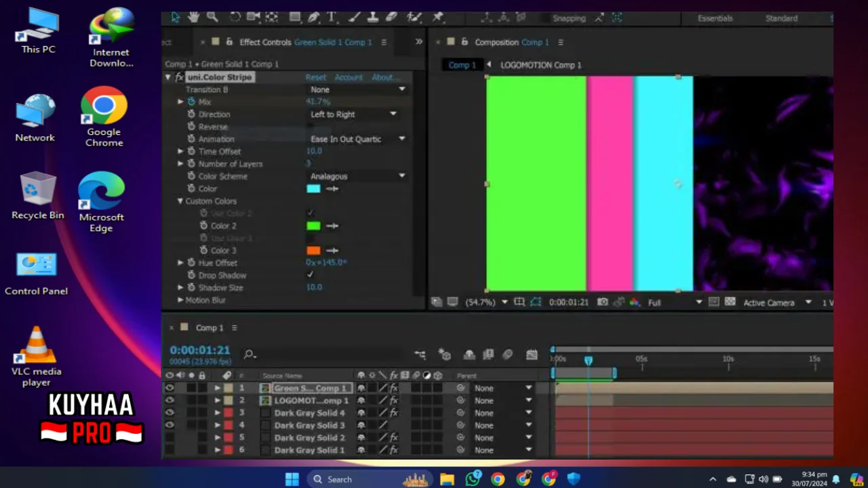
Task: Click the Hue Offset value 0x+145.0°
Action: [x=326, y=262]
